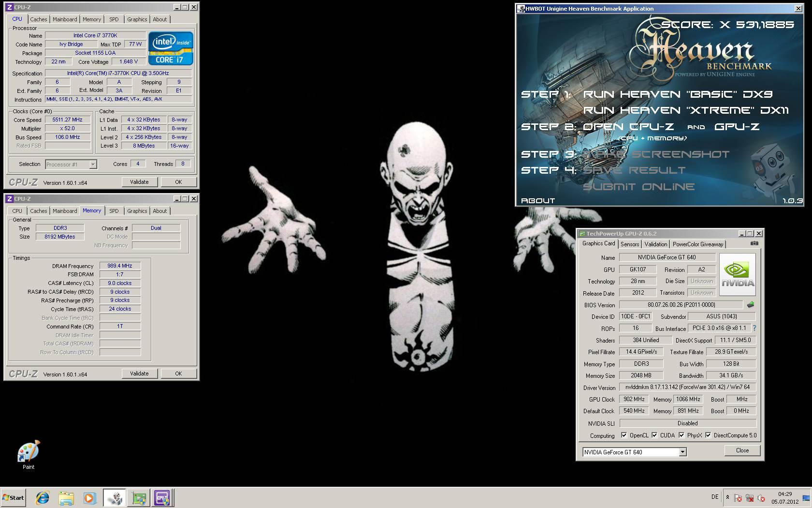Open About tab in top CPU-Z window
The height and width of the screenshot is (508, 812).
click(160, 19)
